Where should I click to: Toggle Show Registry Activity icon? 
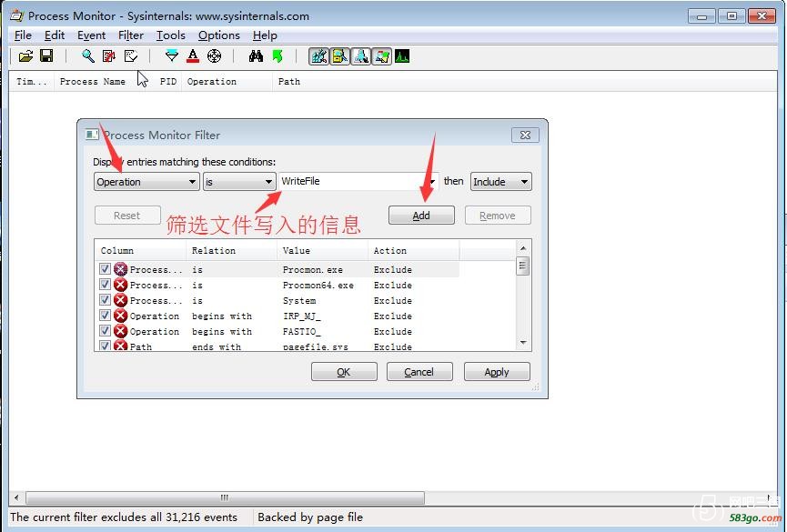(x=318, y=56)
